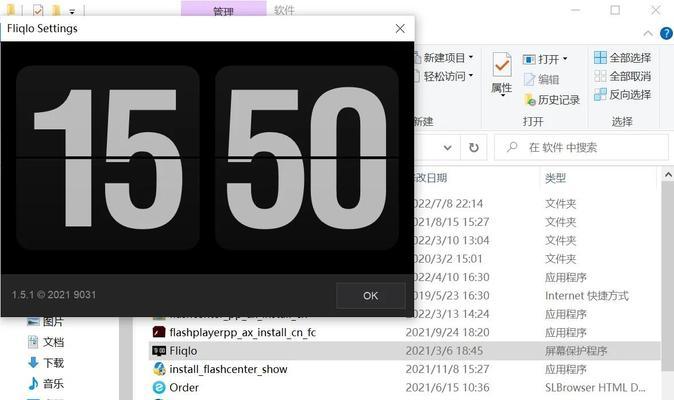Click the 音乐 note icon
674x400 pixels.
click(x=33, y=383)
